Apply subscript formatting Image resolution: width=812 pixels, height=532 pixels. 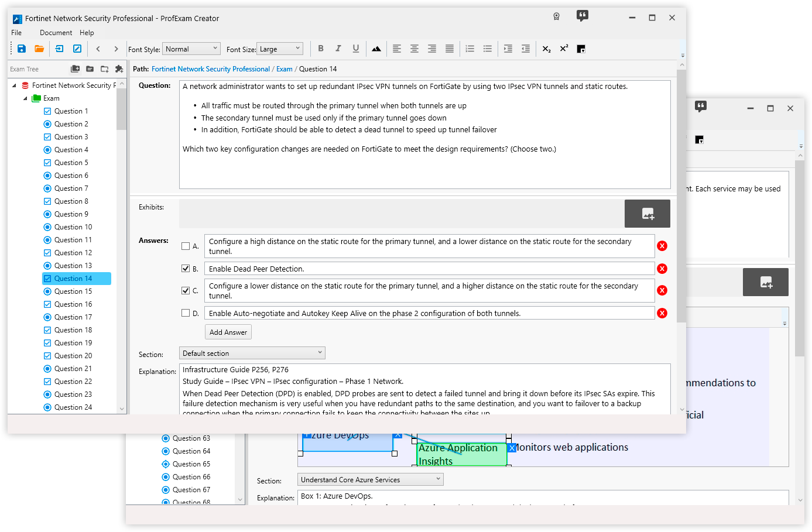[x=546, y=49]
